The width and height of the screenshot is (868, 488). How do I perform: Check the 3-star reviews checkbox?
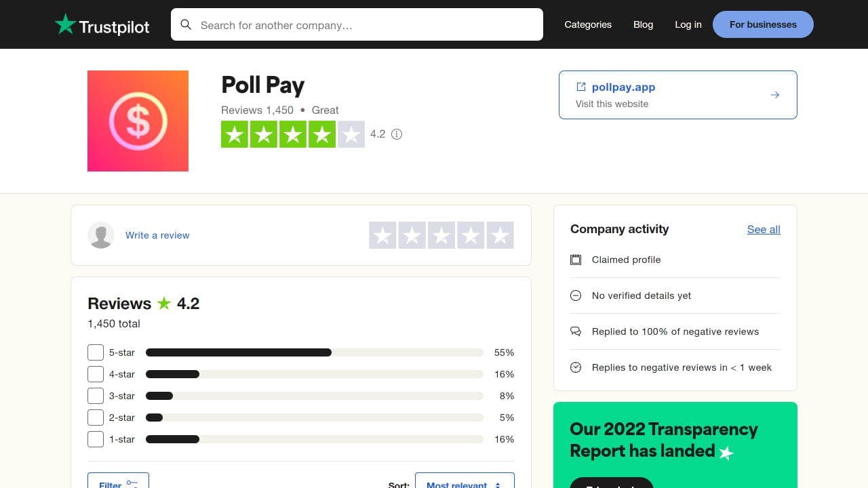[x=95, y=395]
